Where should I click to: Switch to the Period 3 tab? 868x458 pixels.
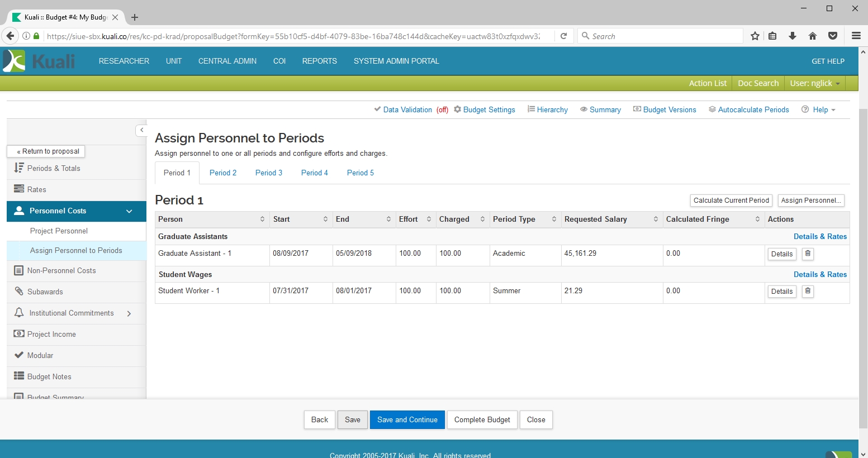point(269,173)
